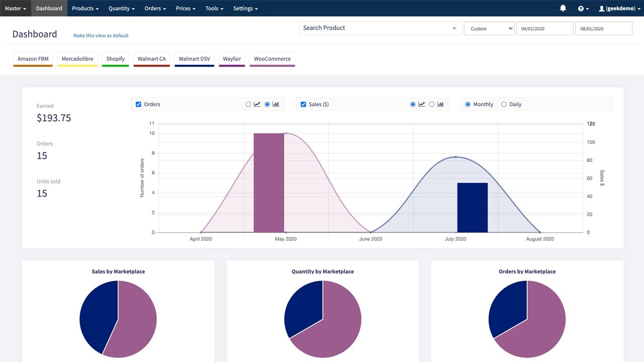Click the Shopify marketplace filter
The height and width of the screenshot is (362, 644).
point(115,59)
